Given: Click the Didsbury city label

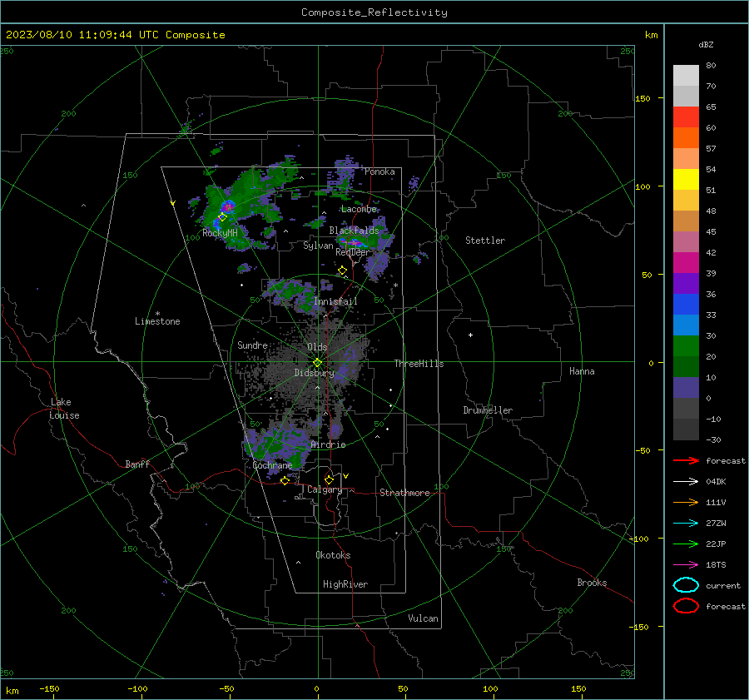Looking at the screenshot, I should point(314,373).
